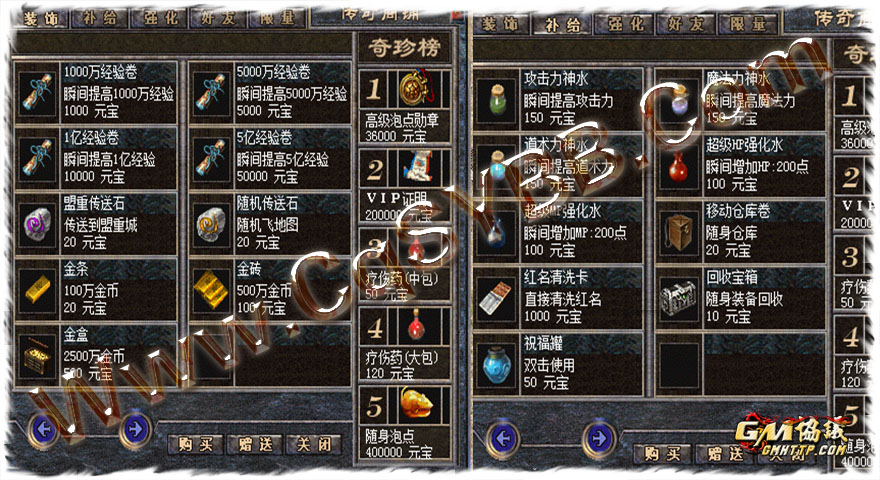
Task: Click the 移动仓库卷 crate icon
Action: click(679, 232)
